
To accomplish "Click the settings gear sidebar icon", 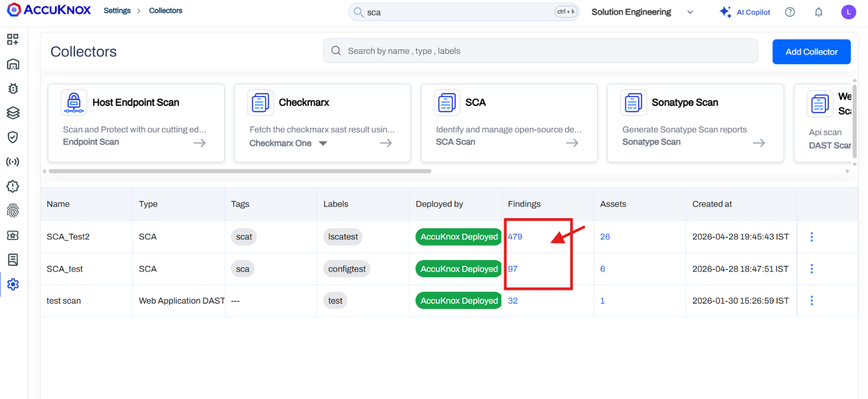I will click(x=13, y=284).
